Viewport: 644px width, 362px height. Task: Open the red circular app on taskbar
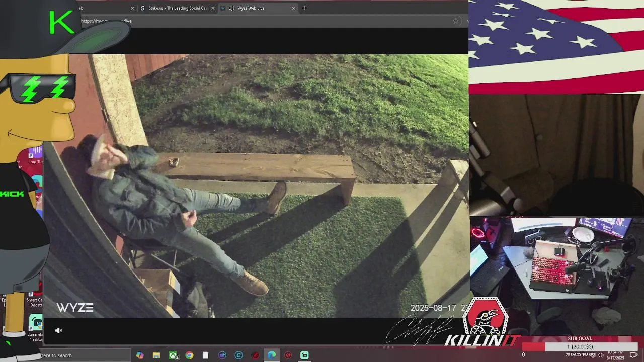click(x=255, y=355)
